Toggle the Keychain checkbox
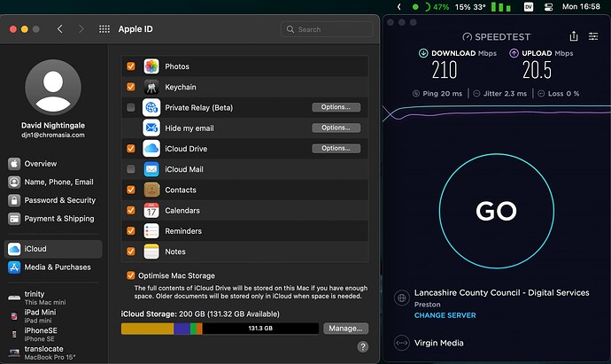This screenshot has height=364, width=611. pos(131,87)
